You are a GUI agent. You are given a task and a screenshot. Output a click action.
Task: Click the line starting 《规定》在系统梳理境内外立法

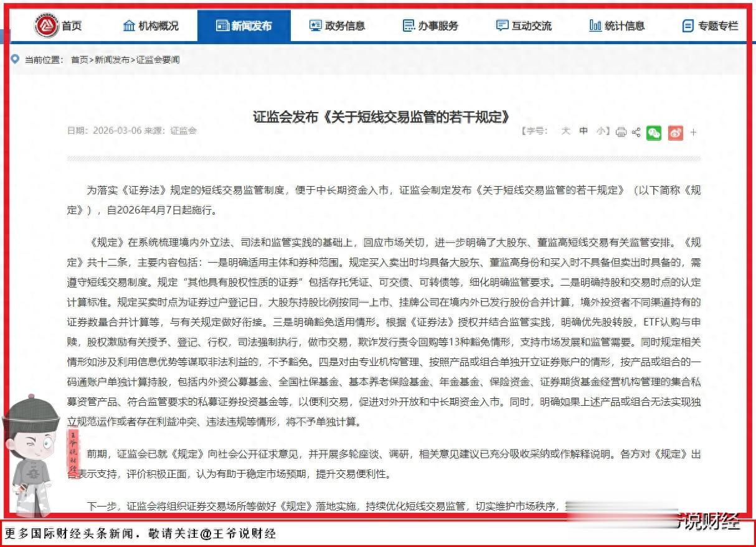point(393,242)
